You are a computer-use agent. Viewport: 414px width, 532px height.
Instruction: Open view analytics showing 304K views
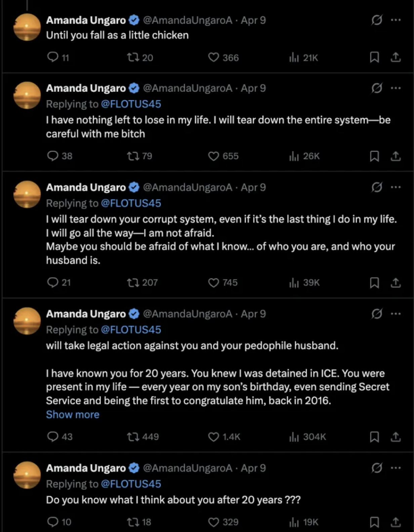coord(295,437)
